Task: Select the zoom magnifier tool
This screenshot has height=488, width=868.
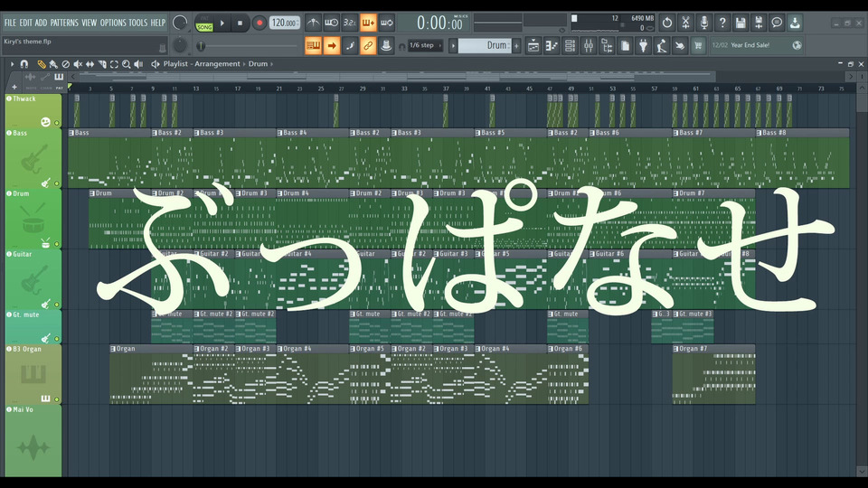Action: 127,64
